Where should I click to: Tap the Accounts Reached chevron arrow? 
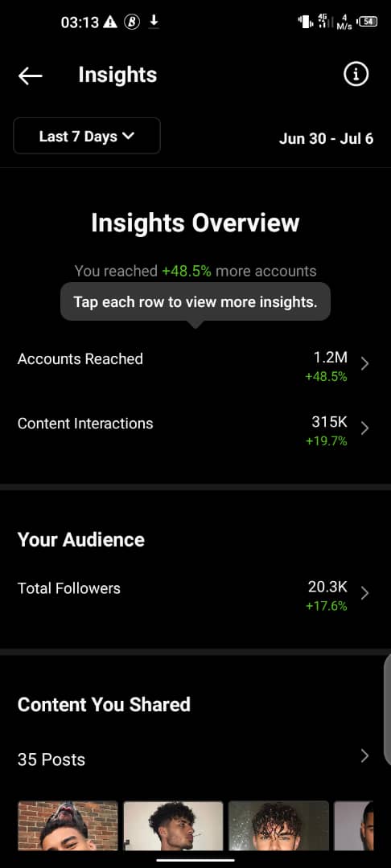(x=364, y=364)
